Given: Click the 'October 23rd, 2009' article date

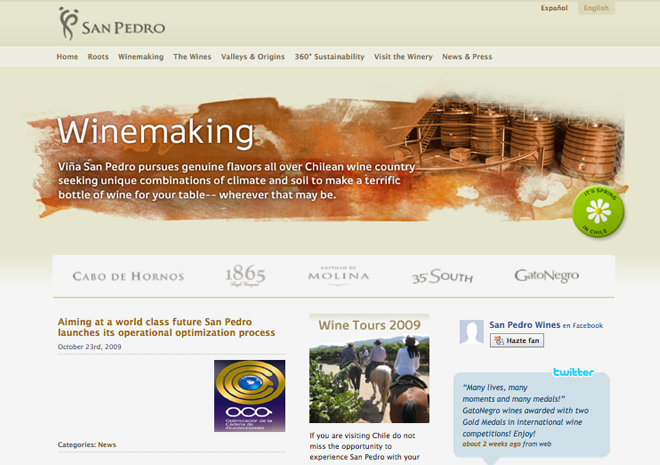Looking at the screenshot, I should point(89,347).
